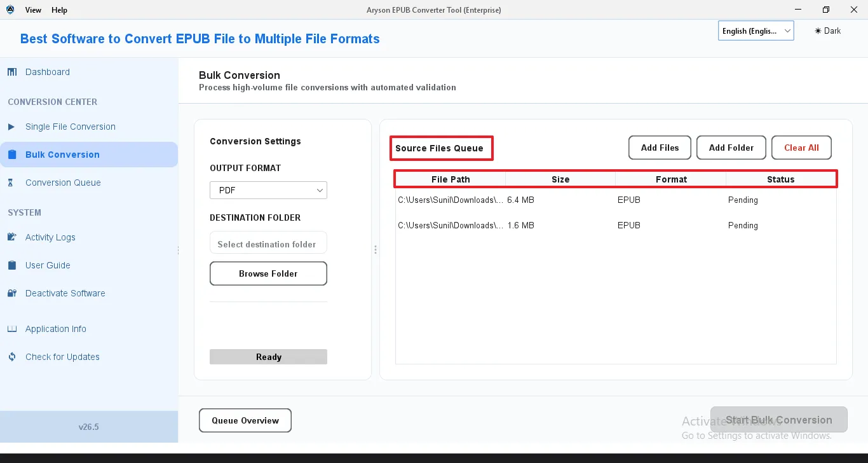Screen dimensions: 868x463
Task: Click the Size column header
Action: 560,179
